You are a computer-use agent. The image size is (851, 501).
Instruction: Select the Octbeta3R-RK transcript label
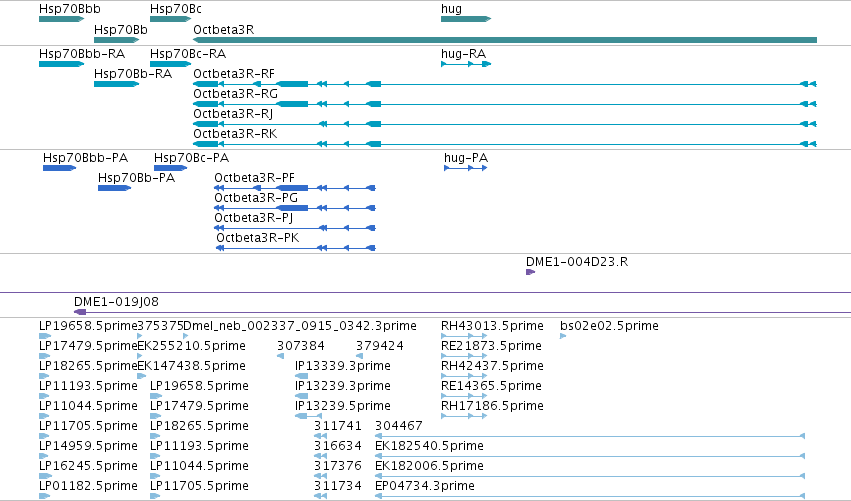point(235,134)
